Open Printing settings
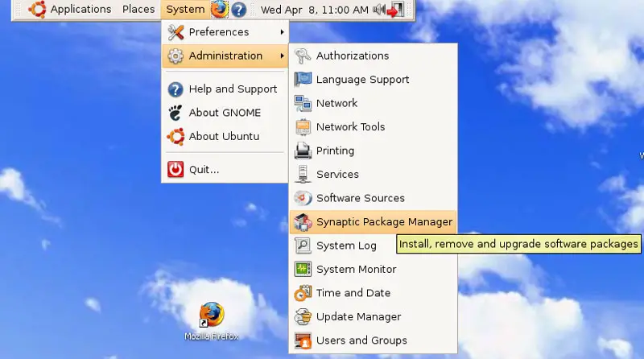Viewport: 644px width, 359px height. 373,151
